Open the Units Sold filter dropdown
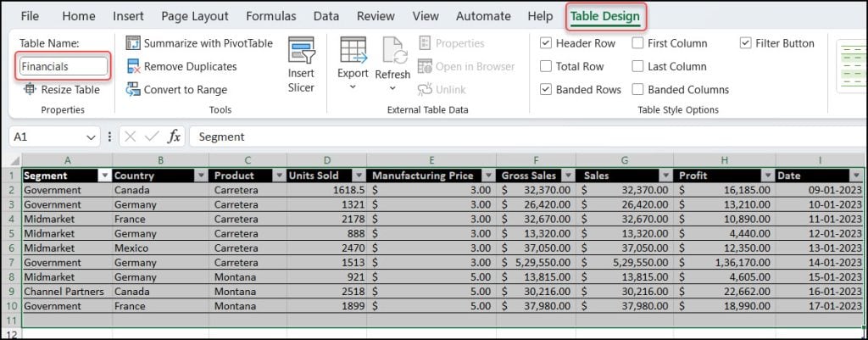868x340 pixels. coord(359,176)
